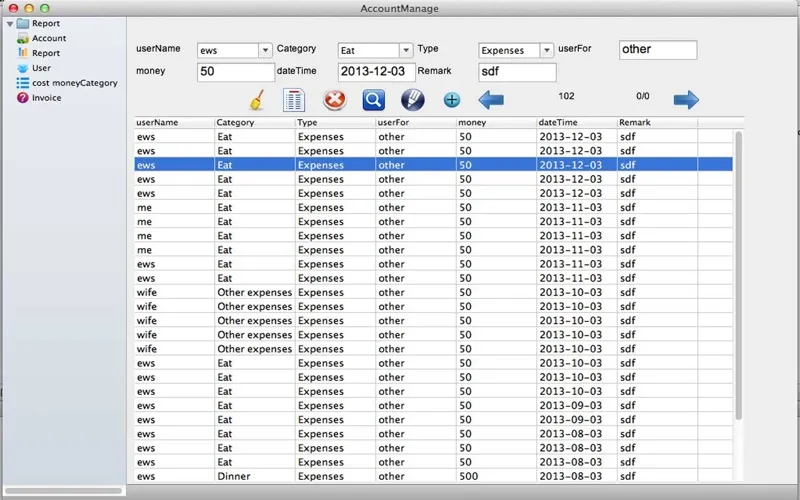Click the page indicator 0/0
Viewport: 800px width, 500px height.
643,96
